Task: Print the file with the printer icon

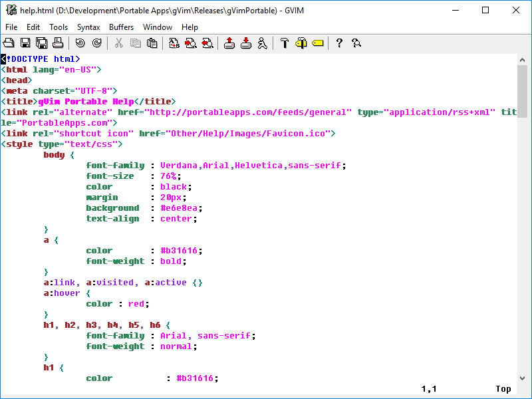Action: pyautogui.click(x=58, y=43)
